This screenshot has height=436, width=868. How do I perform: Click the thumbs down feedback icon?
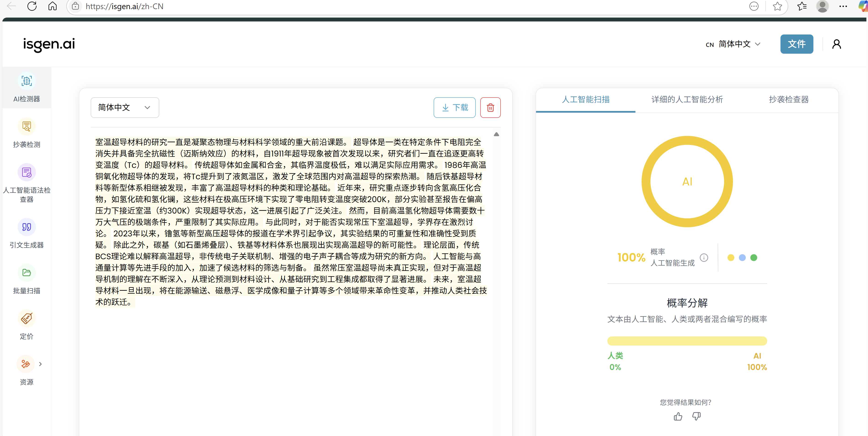point(696,417)
